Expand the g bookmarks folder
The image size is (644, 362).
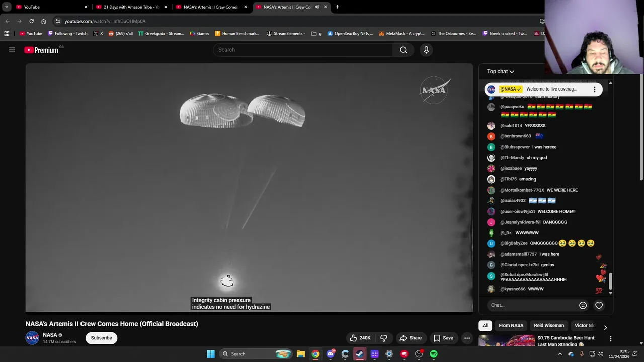pyautogui.click(x=316, y=33)
